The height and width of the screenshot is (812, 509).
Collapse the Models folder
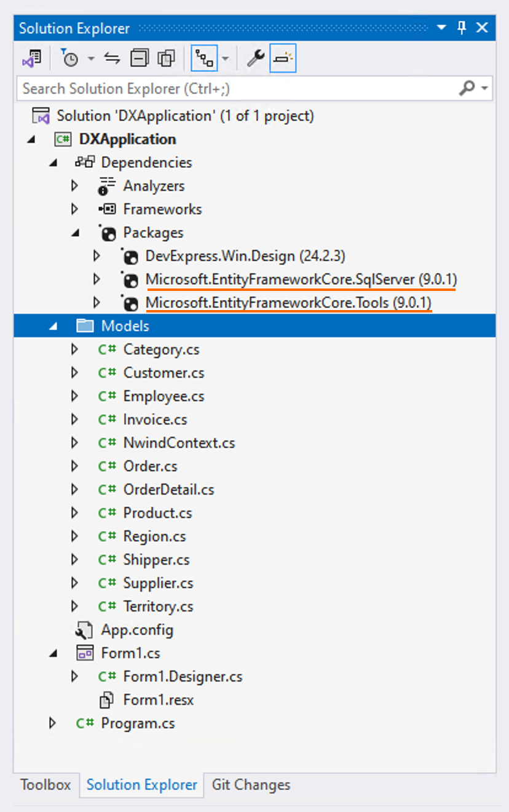53,326
